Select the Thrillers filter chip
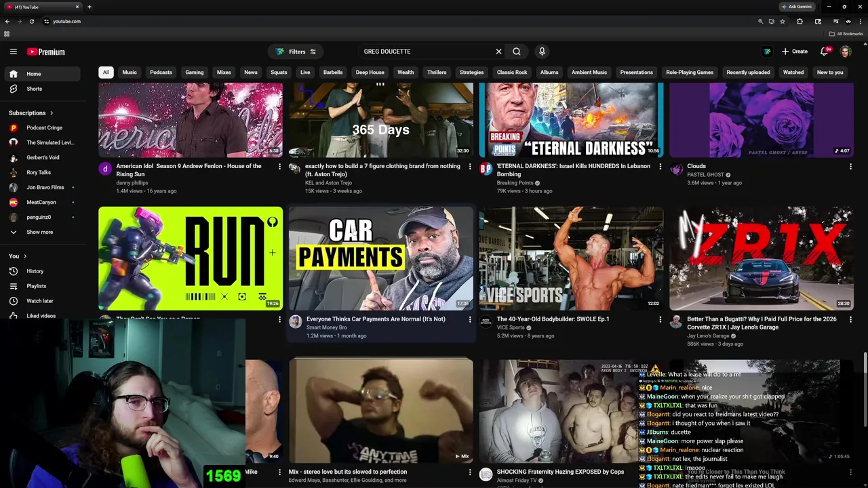Image resolution: width=868 pixels, height=488 pixels. [437, 72]
